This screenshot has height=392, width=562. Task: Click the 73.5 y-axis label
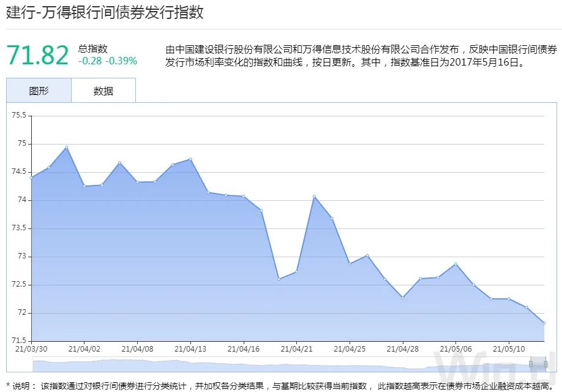point(19,228)
